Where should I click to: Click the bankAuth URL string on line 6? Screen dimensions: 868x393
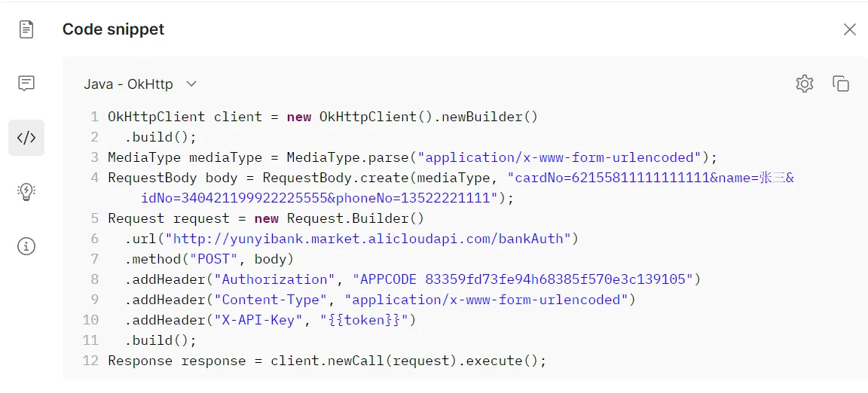(368, 239)
